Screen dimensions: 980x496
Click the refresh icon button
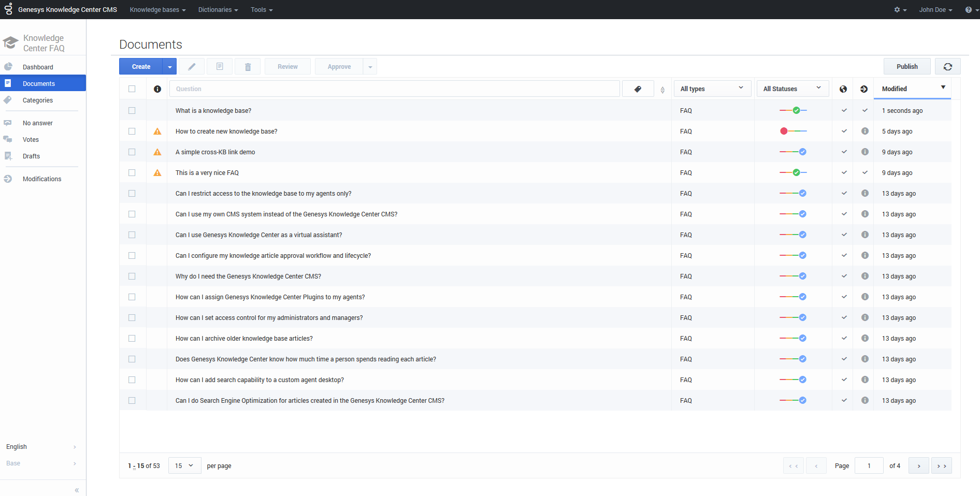[947, 67]
